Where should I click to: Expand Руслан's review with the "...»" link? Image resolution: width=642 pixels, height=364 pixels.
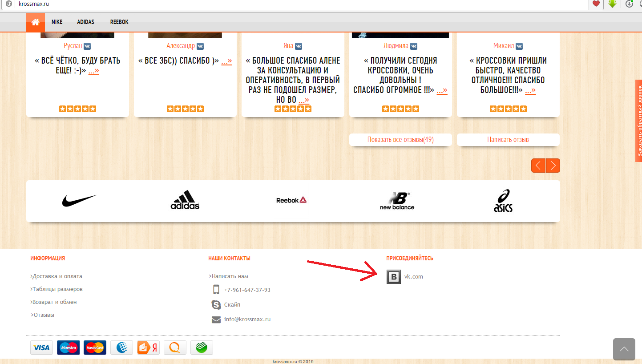(x=93, y=71)
